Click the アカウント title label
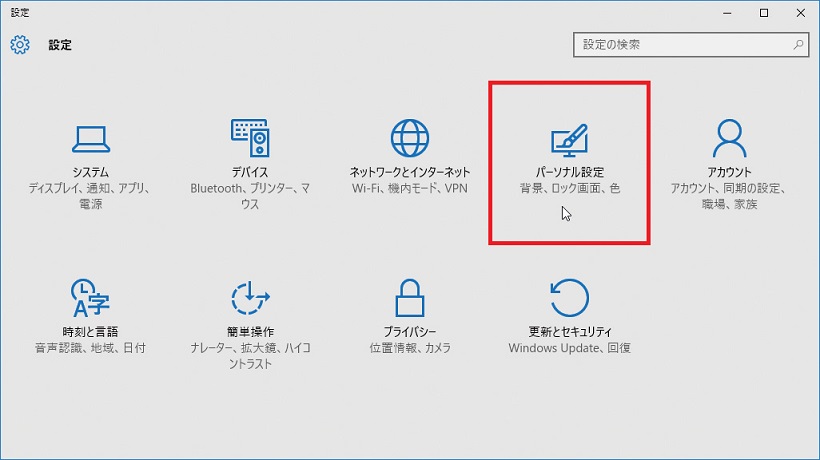Screen dimensions: 820x460 click(x=730, y=172)
